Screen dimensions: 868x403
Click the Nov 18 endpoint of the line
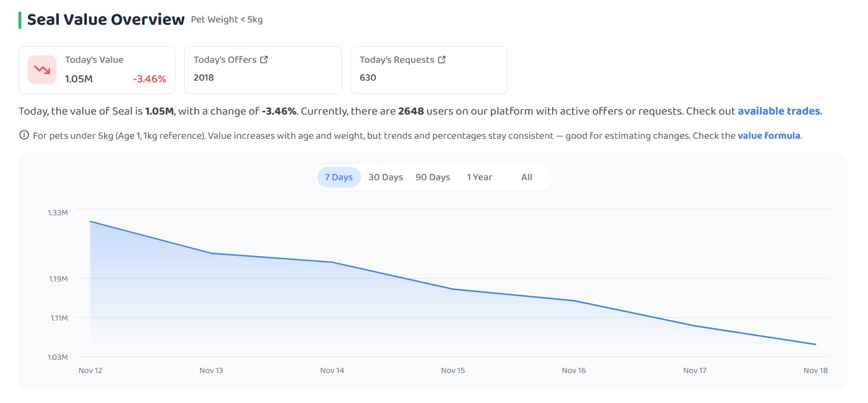pyautogui.click(x=816, y=344)
